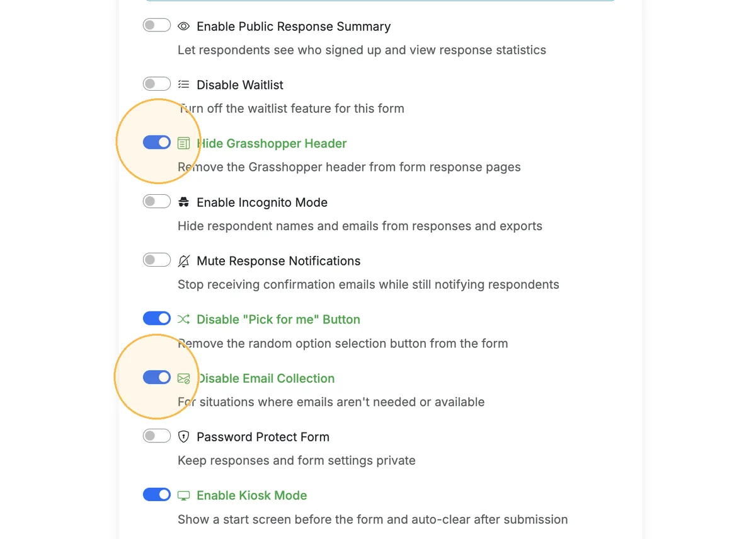Screen dimensions: 756x539
Task: Turn off Disable "Pick for me" Button toggle
Action: (x=157, y=318)
